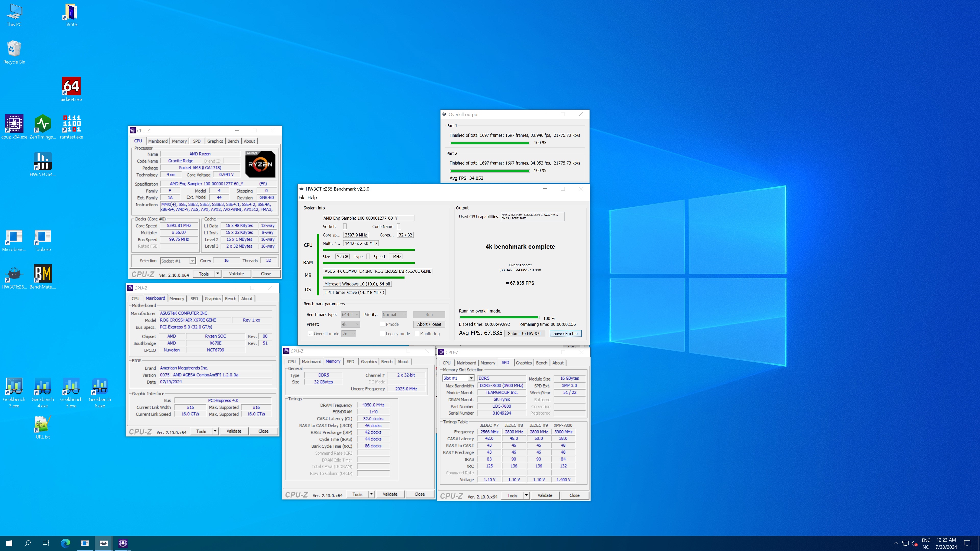Click tray volume icon

click(915, 543)
